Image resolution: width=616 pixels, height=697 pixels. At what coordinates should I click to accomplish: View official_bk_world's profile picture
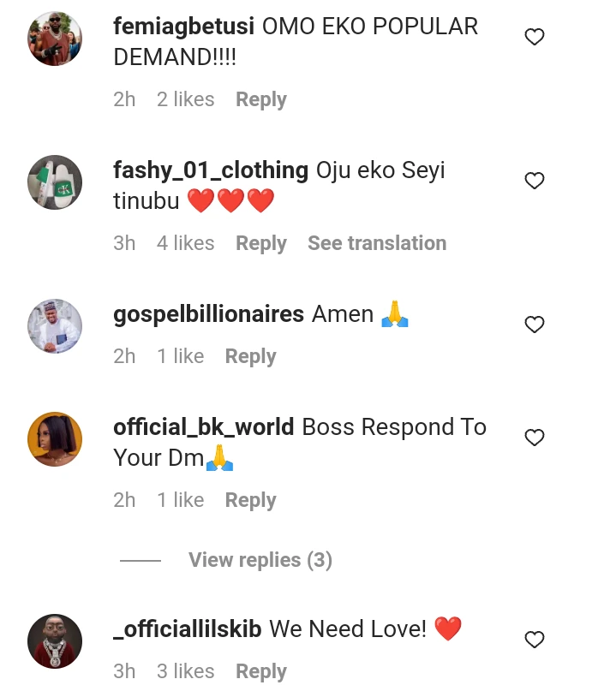(x=55, y=439)
